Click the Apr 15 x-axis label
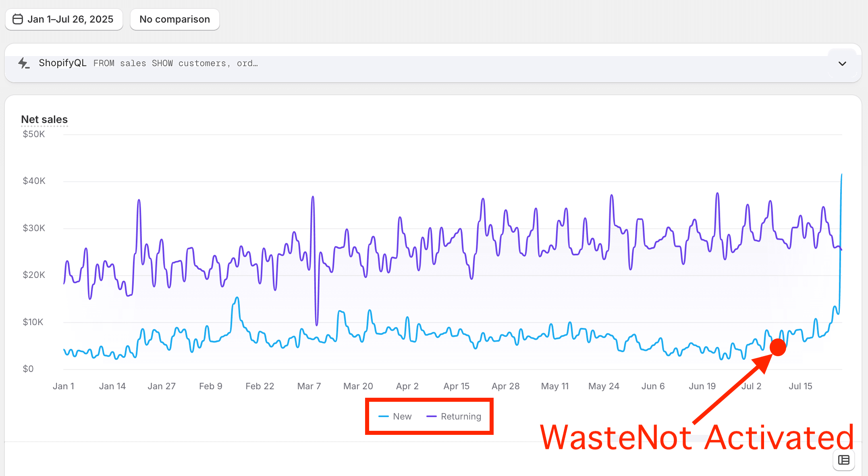The height and width of the screenshot is (476, 868). (457, 386)
